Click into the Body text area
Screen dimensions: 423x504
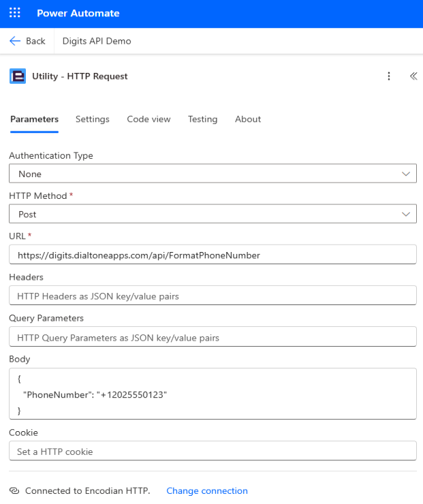coord(213,394)
